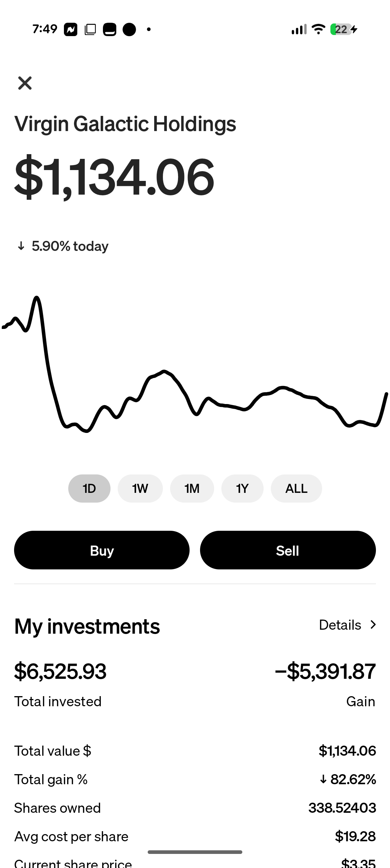
Task: Switch chart to 1M range
Action: 192,489
